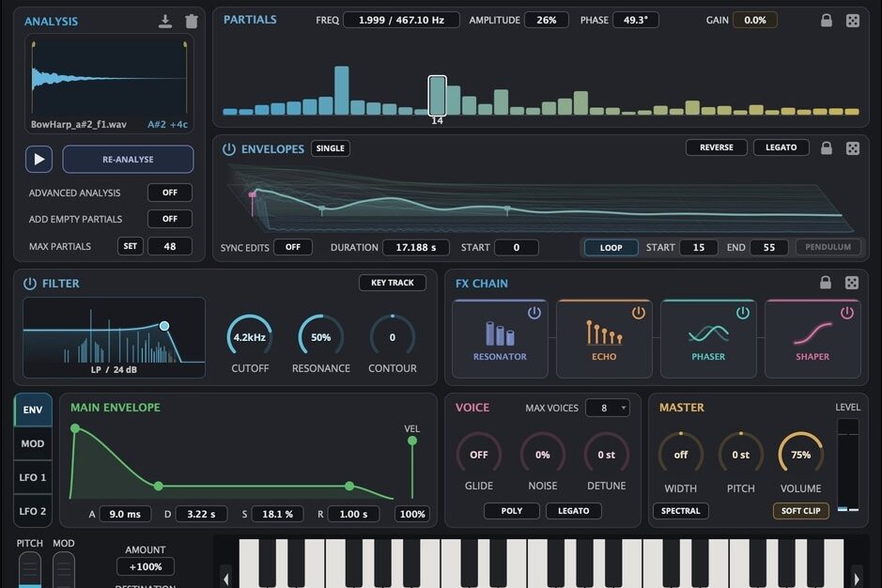Click the trash icon in Analysis panel

(192, 22)
